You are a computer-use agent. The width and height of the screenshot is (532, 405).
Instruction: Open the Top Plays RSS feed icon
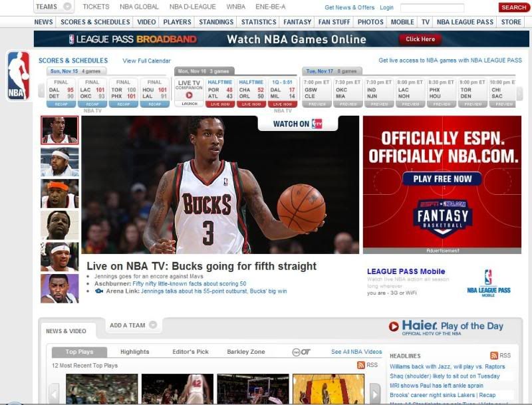tap(360, 365)
